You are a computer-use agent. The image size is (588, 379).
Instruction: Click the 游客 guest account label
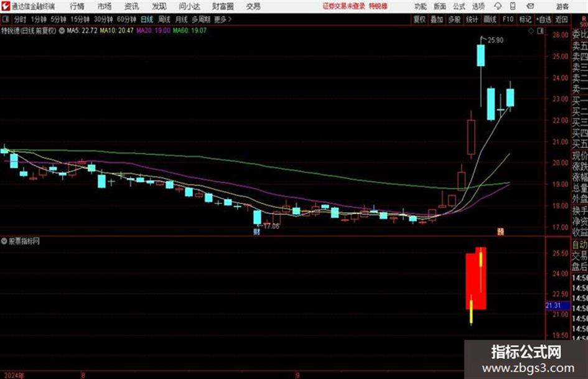point(562,6)
